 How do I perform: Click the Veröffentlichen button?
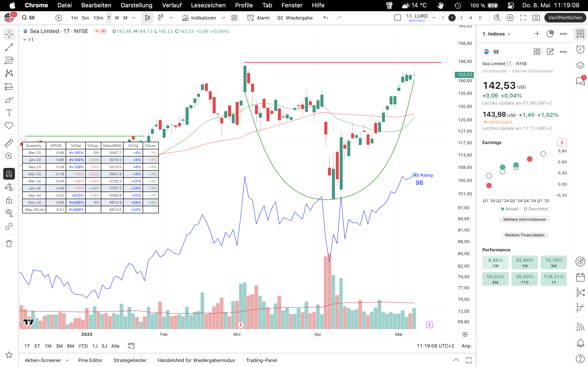click(565, 18)
